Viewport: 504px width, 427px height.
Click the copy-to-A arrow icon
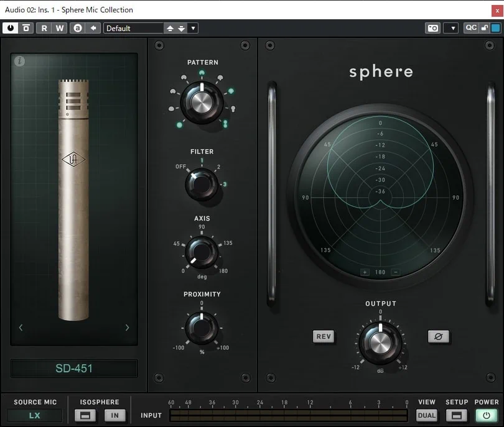point(93,28)
